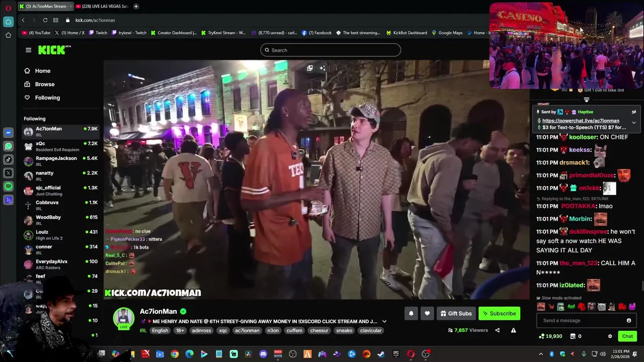Click the address bar URL kick.com/ac7ionman
Screen dimensions: 644x362
pyautogui.click(x=95, y=20)
